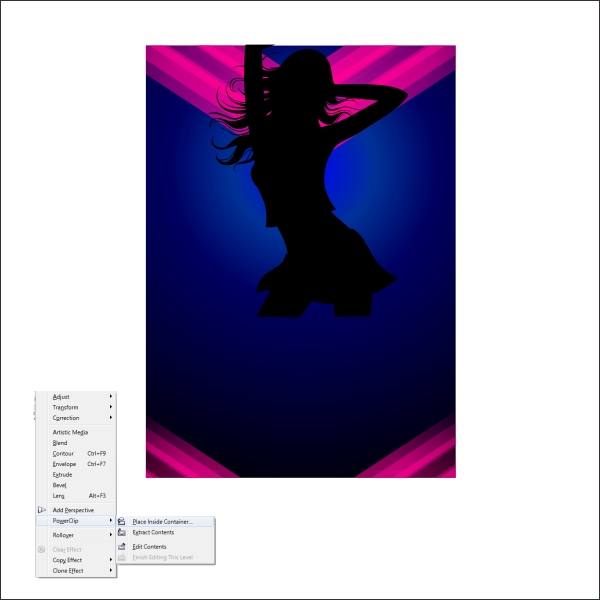Image resolution: width=600 pixels, height=600 pixels.
Task: Click the Place Inside Container icon
Action: click(x=122, y=522)
